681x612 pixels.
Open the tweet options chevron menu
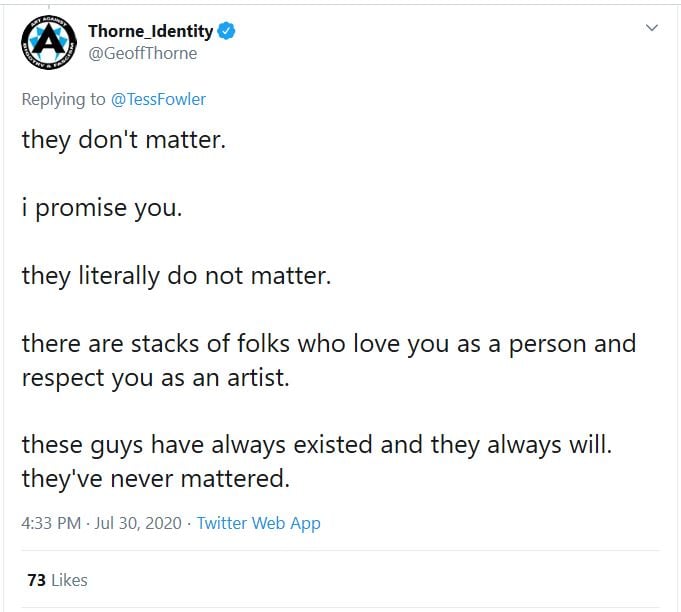click(x=651, y=28)
